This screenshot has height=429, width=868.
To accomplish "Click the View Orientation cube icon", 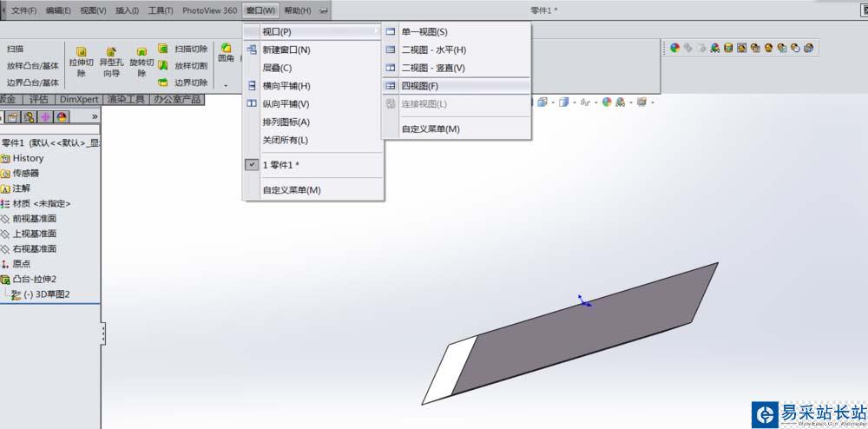I will (542, 102).
